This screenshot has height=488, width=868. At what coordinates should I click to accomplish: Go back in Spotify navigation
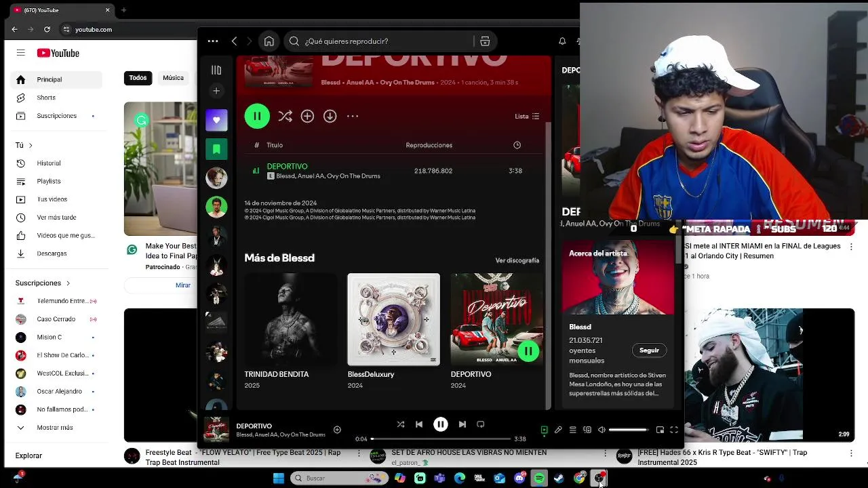coord(234,41)
